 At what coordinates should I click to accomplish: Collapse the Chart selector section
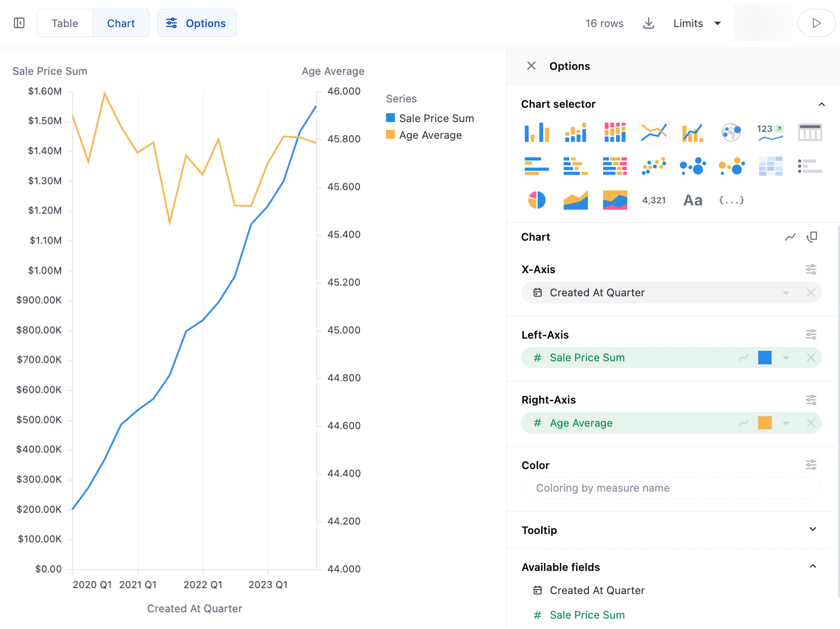pyautogui.click(x=821, y=104)
